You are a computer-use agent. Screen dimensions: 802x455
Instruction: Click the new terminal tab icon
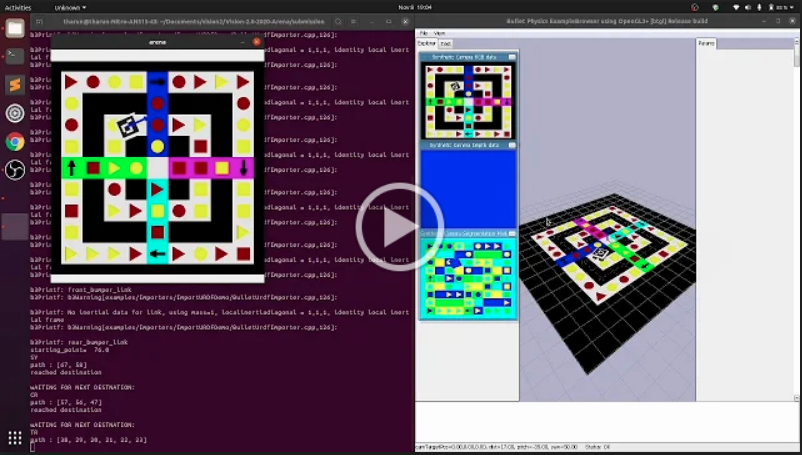[37, 20]
